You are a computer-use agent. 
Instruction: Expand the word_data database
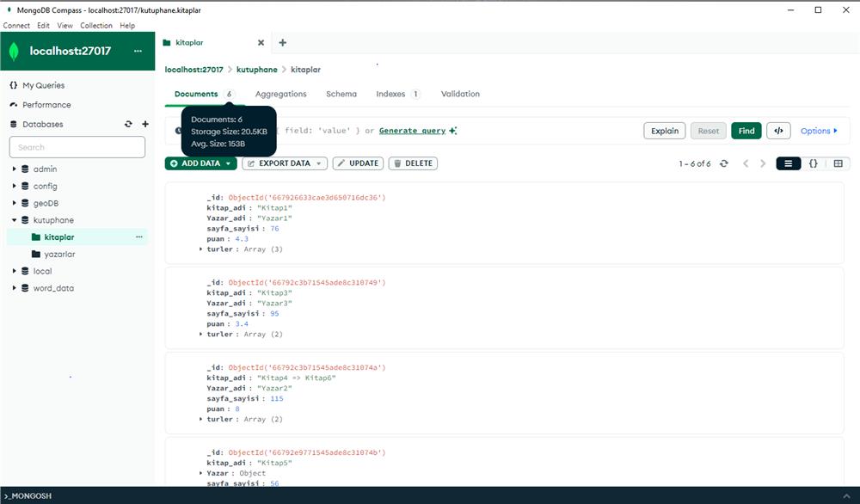[x=15, y=288]
